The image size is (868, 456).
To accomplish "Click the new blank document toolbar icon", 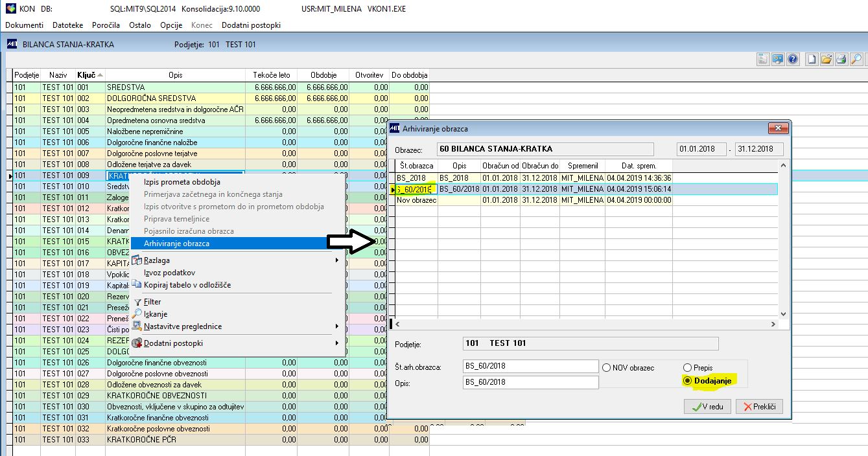I will click(x=812, y=60).
